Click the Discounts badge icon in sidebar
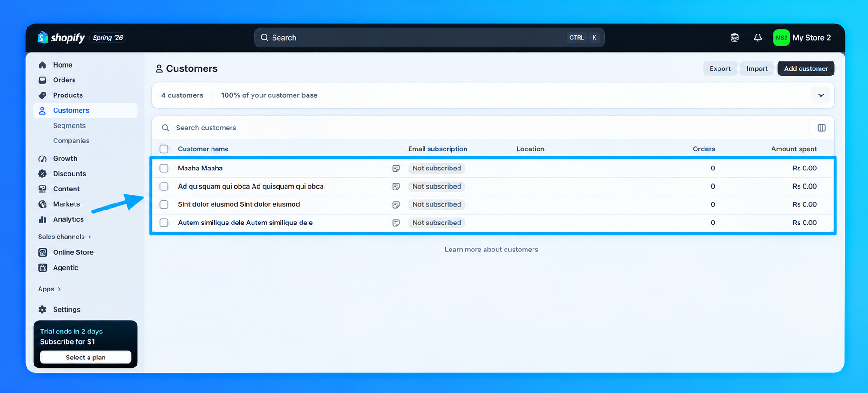The image size is (868, 393). (42, 174)
